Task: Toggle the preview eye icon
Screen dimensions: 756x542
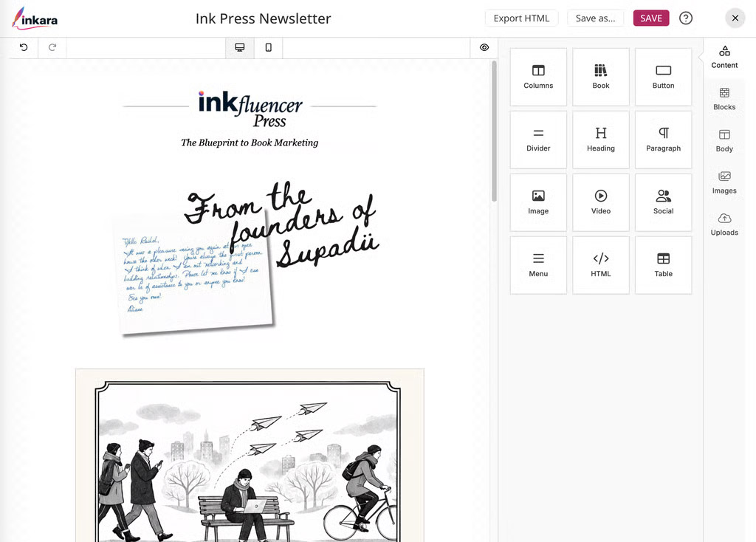Action: click(484, 47)
